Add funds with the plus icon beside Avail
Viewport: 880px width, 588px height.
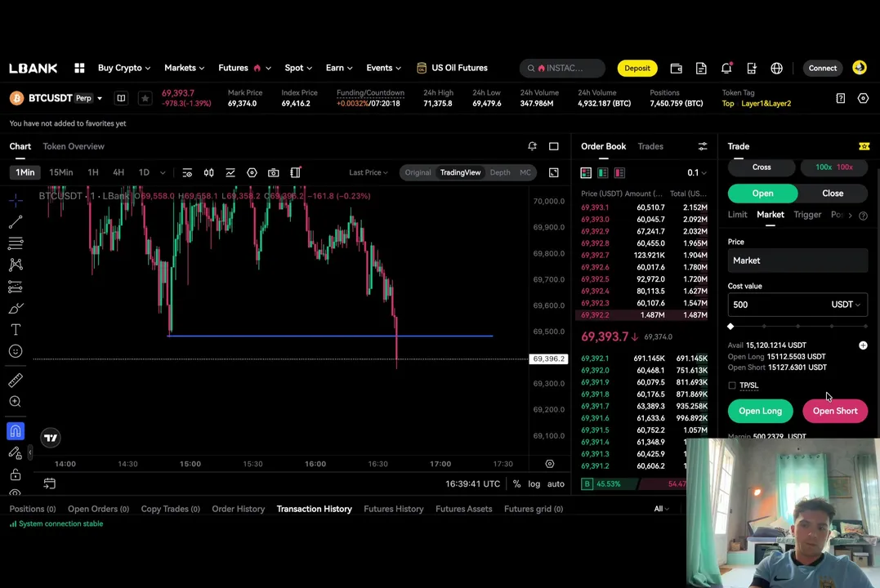coord(863,345)
